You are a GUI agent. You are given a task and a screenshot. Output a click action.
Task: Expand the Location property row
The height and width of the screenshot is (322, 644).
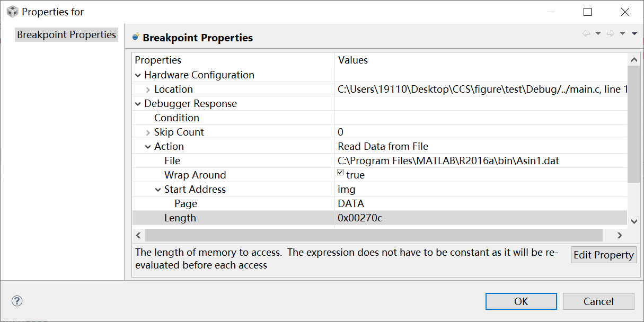coord(148,89)
